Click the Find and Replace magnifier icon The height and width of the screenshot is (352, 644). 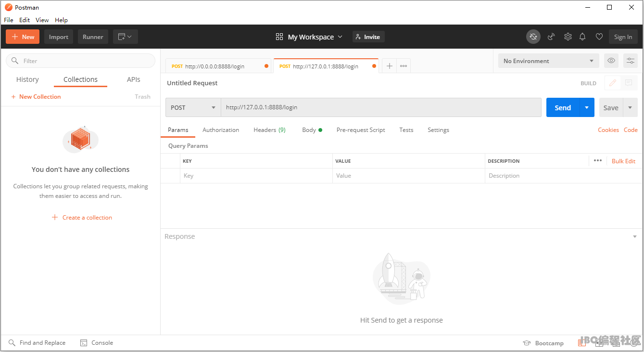click(x=12, y=343)
